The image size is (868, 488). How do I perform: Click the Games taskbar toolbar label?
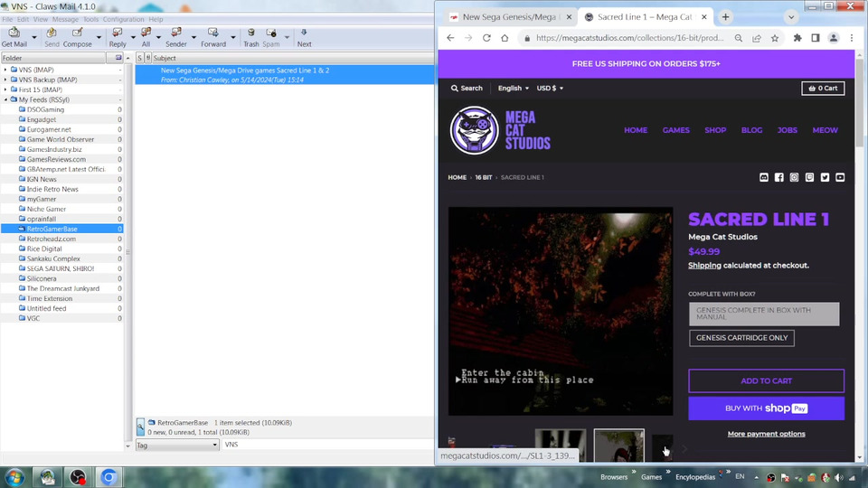[651, 477]
